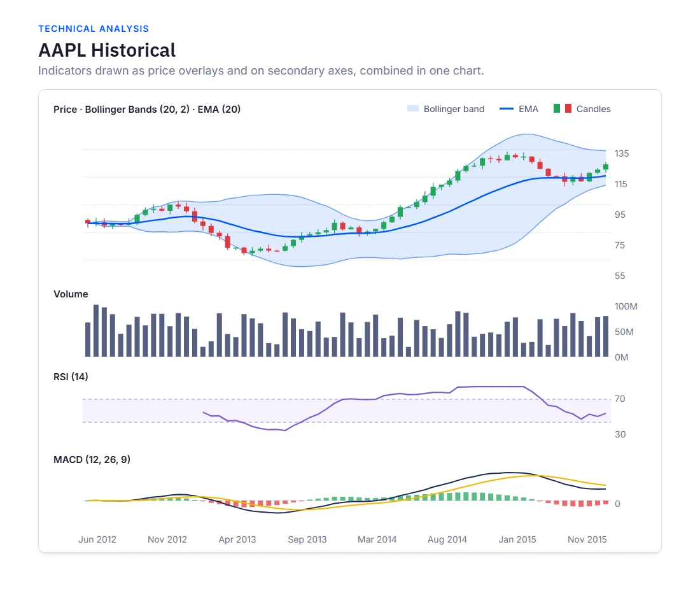The width and height of the screenshot is (700, 591).
Task: Click the Volume panel label
Action: coord(71,294)
